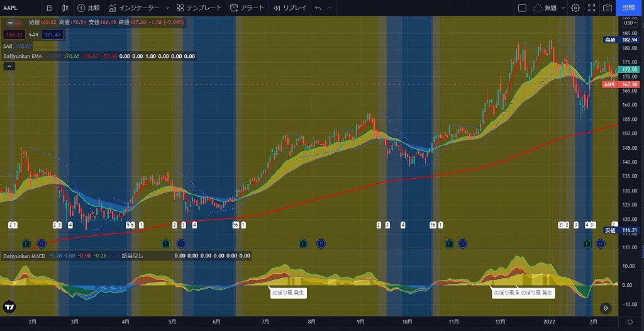Viewport: 644px width, 331px height.
Task: Open the テンプレート templates menu
Action: [199, 8]
